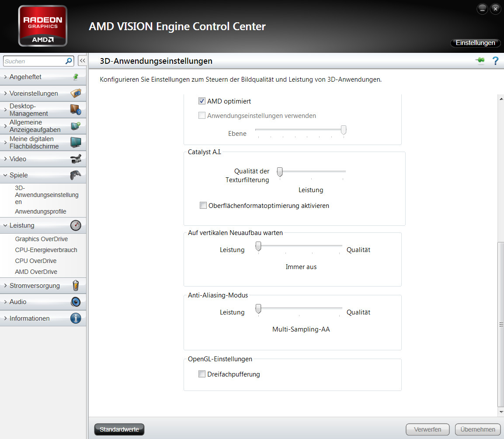Click the Leistung gauge icon
Image resolution: width=504 pixels, height=439 pixels.
[76, 225]
